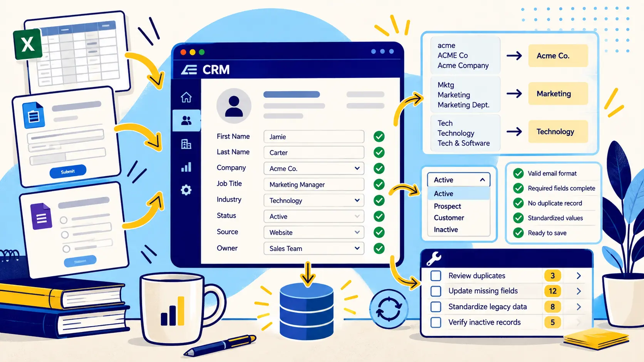The height and width of the screenshot is (362, 644).
Task: Check the Review duplicates checkbox
Action: 436,276
